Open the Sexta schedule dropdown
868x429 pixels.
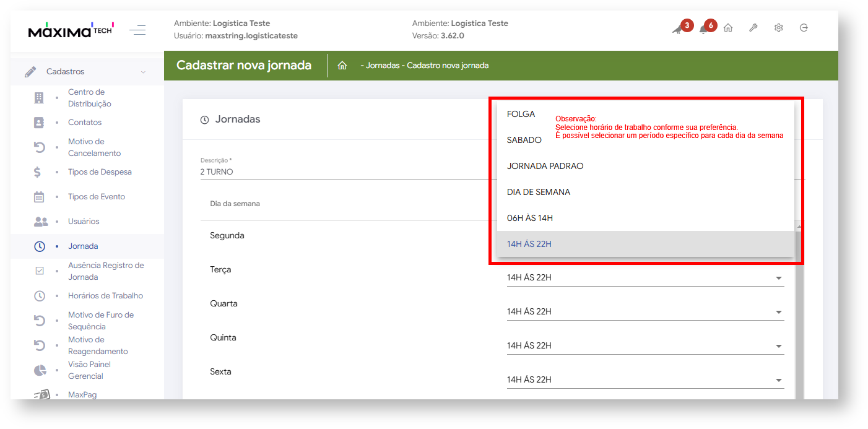(x=645, y=380)
